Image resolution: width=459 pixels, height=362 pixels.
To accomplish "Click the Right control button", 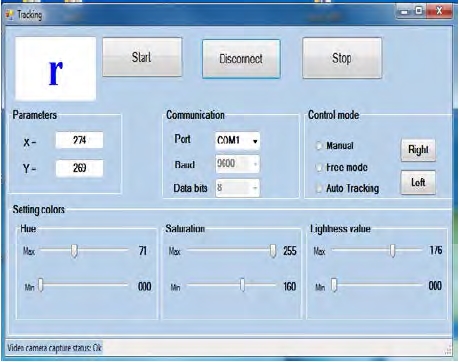I will click(418, 150).
